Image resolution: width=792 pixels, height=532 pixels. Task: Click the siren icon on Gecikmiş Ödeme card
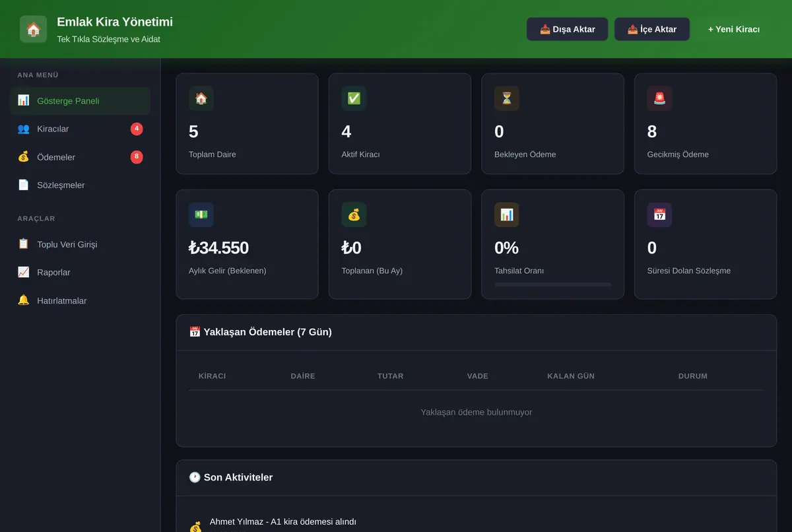(659, 98)
